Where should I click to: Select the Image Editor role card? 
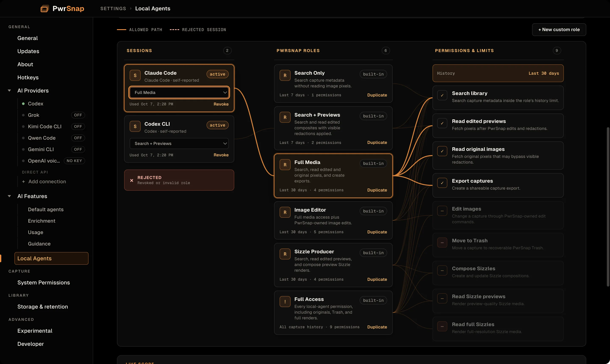(x=333, y=221)
